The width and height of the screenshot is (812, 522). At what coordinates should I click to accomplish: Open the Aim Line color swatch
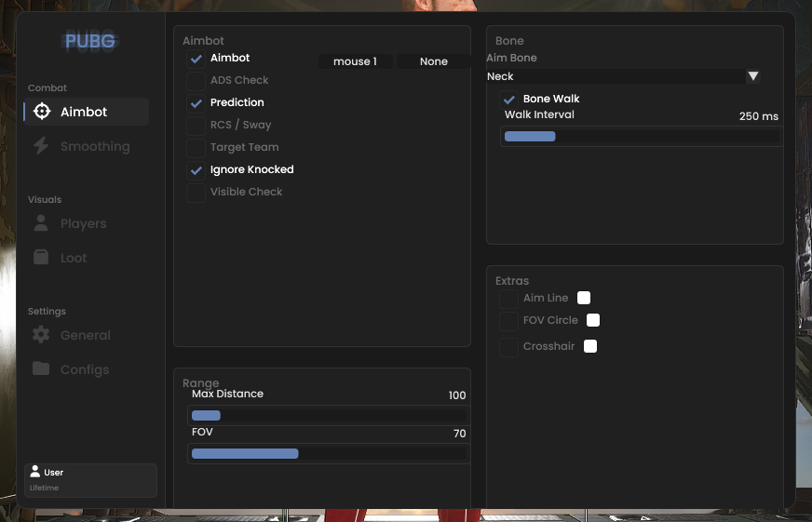pos(584,298)
